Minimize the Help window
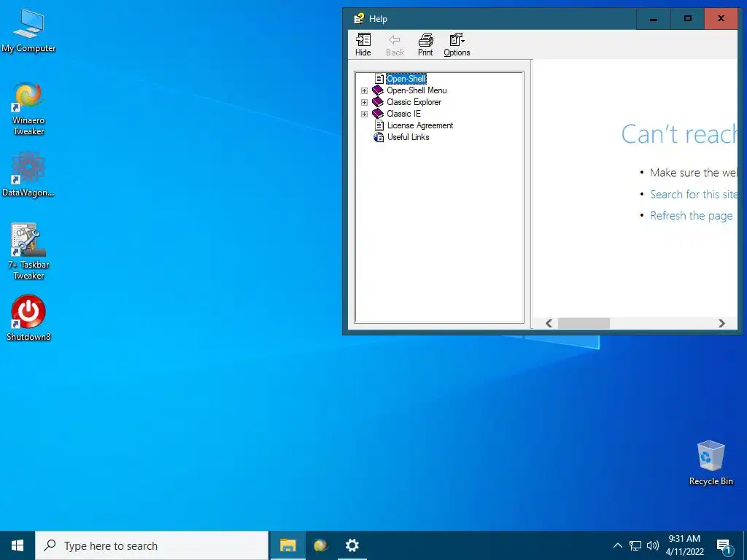 click(x=653, y=18)
